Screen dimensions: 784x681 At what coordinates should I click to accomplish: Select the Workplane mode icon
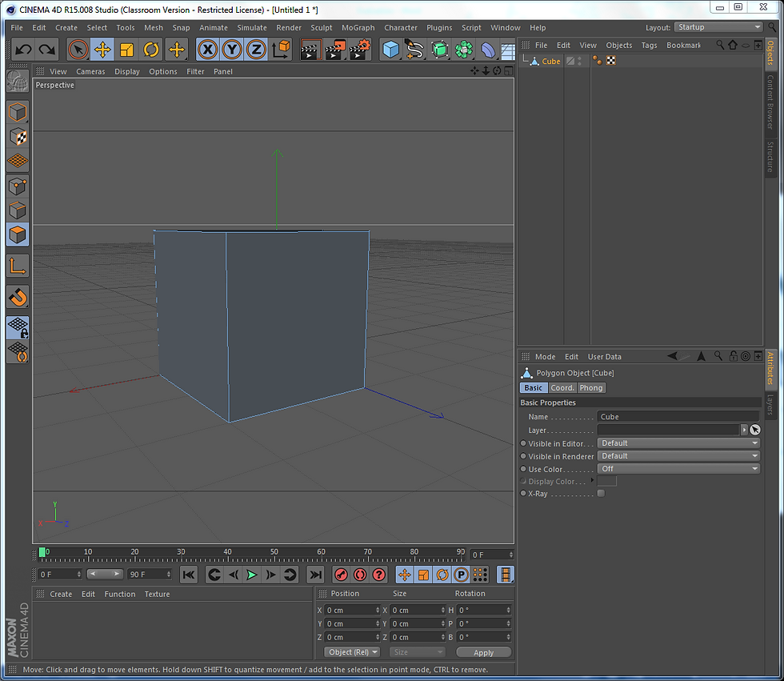(18, 161)
